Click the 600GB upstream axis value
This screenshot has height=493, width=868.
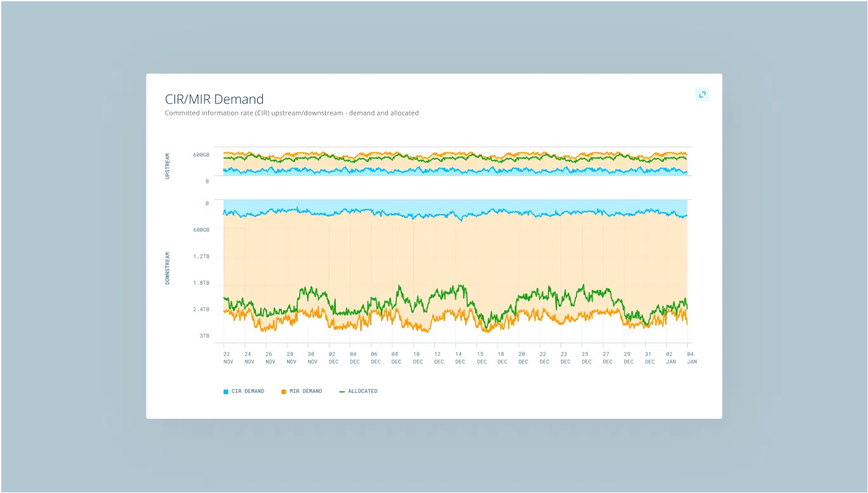(x=201, y=155)
